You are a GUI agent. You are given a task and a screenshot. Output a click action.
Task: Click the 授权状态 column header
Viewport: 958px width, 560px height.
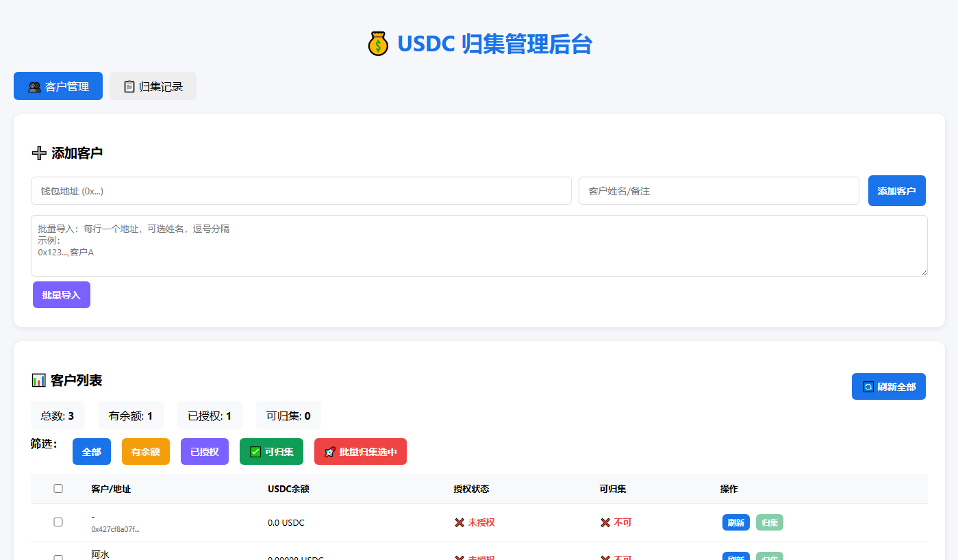pyautogui.click(x=471, y=489)
